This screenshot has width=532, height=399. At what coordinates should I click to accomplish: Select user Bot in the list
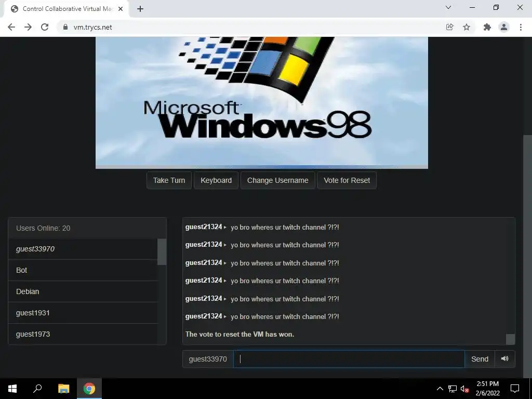point(83,270)
